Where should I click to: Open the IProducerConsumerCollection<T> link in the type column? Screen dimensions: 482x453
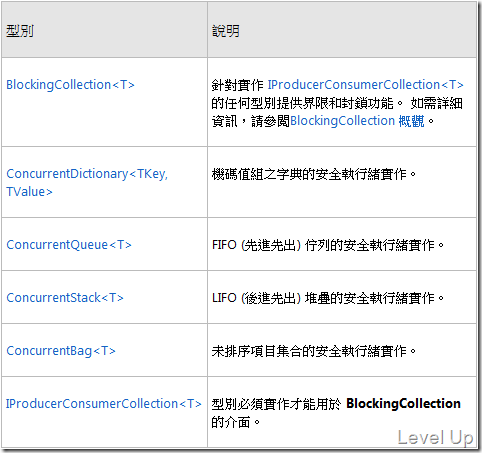pyautogui.click(x=104, y=404)
